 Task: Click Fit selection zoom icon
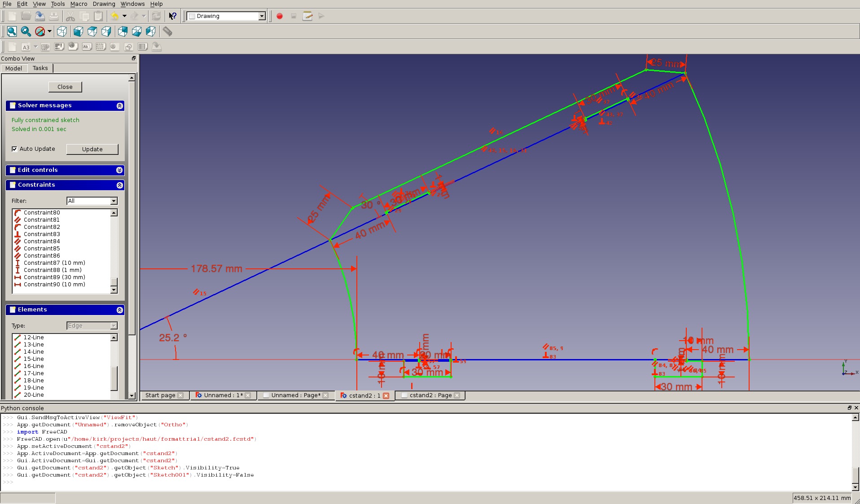tap(26, 31)
